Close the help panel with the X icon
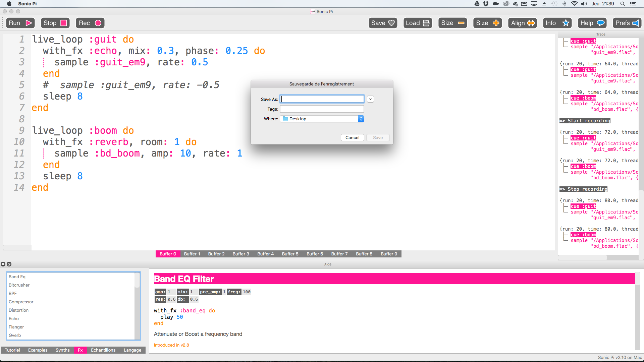Viewport: 644px width, 362px height. tap(3, 264)
